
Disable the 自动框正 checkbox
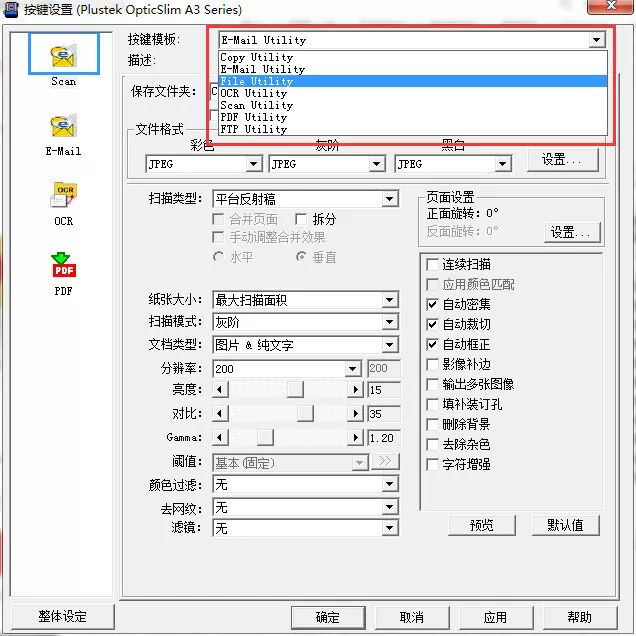432,344
